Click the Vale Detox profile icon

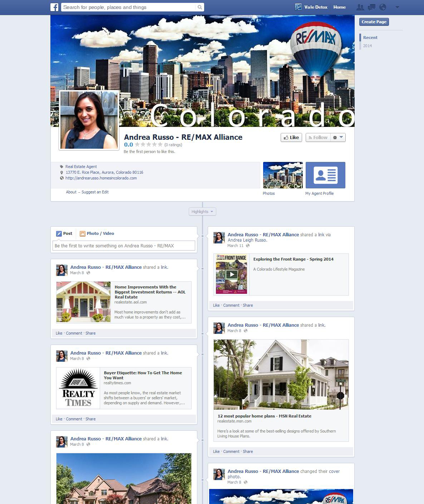click(298, 7)
